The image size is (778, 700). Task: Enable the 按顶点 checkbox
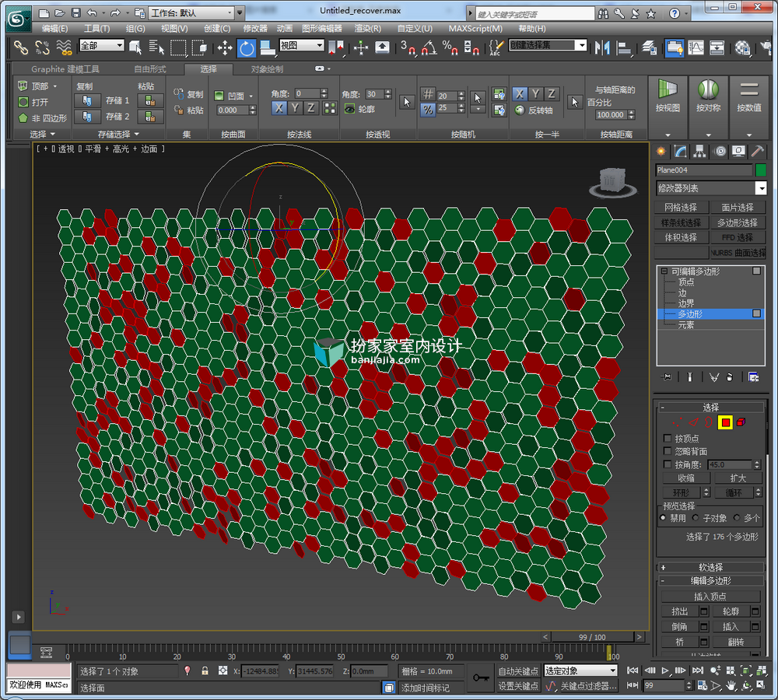click(668, 439)
